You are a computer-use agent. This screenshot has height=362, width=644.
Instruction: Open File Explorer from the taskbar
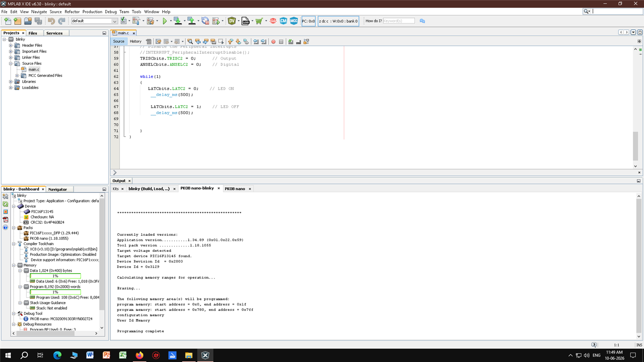[x=189, y=355]
